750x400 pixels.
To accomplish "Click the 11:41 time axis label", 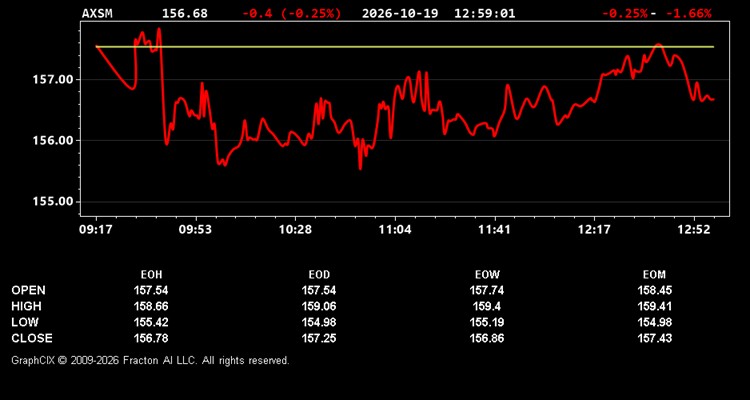I will click(x=495, y=230).
